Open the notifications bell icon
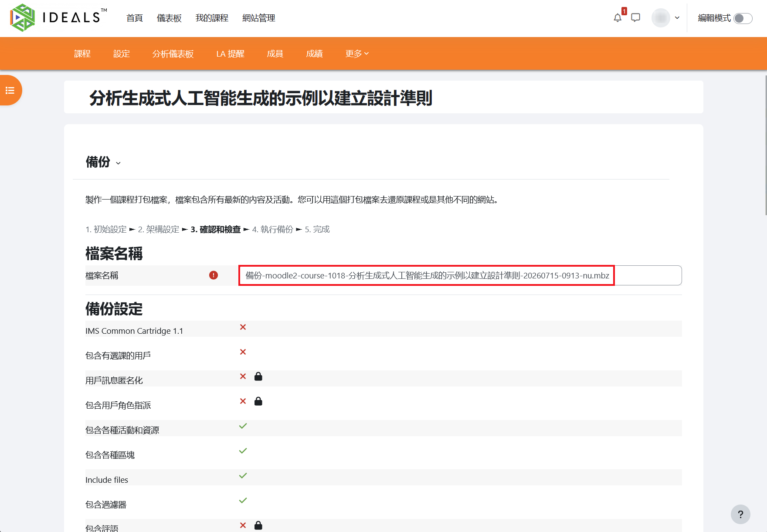Viewport: 767px width, 532px height. 618,18
